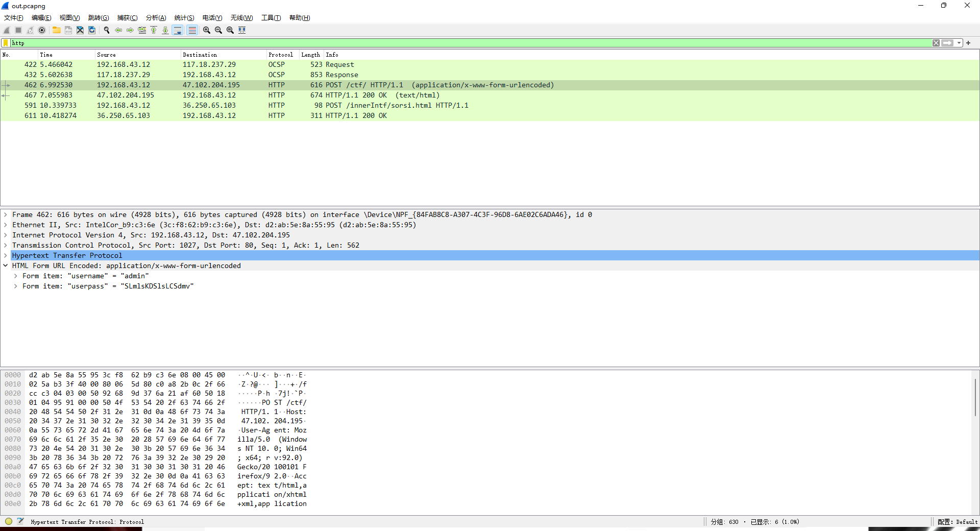Open expert info circle in status bar
The width and height of the screenshot is (980, 531).
pos(9,521)
